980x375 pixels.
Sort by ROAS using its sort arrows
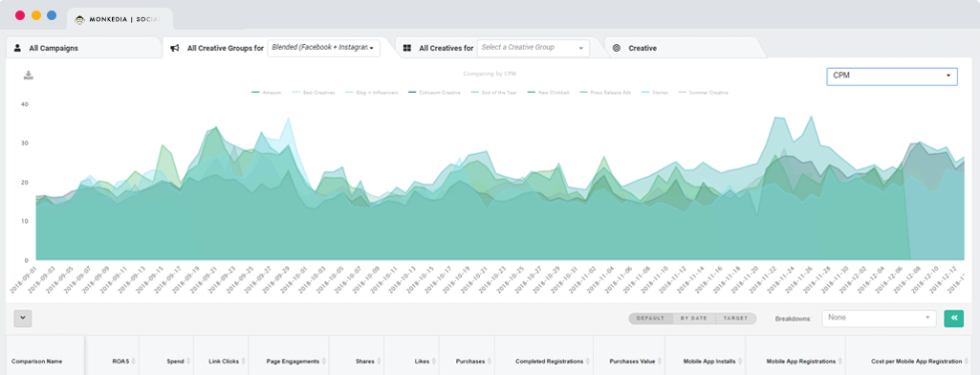pos(134,362)
